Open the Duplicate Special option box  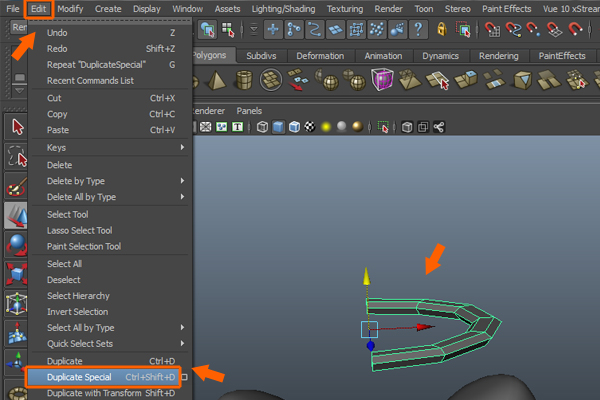point(184,377)
